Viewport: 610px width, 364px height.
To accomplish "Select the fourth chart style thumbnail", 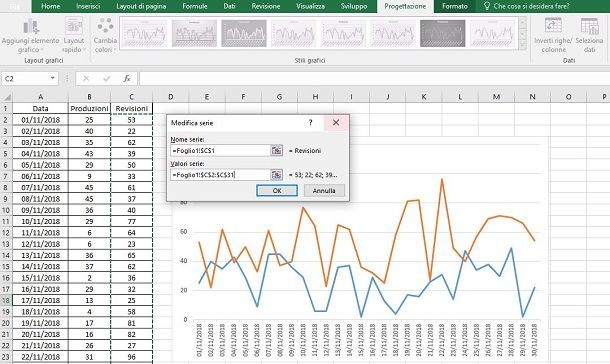I will coord(294,33).
